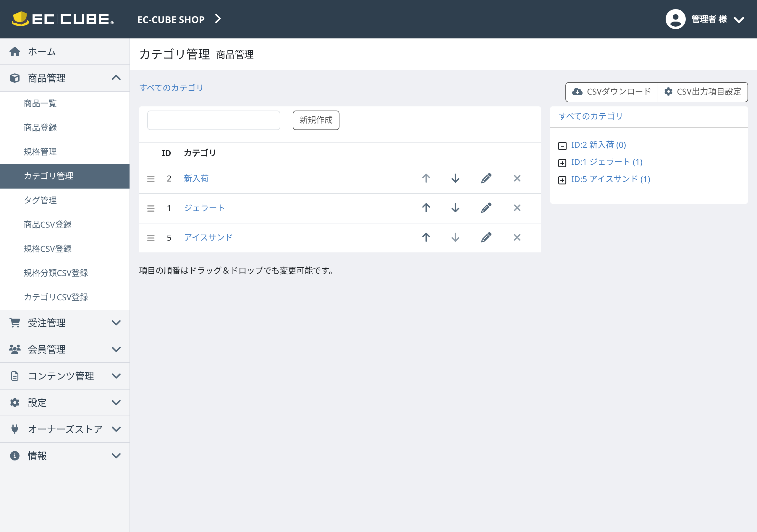Click the drag handle for 新入荷 row

(x=151, y=179)
